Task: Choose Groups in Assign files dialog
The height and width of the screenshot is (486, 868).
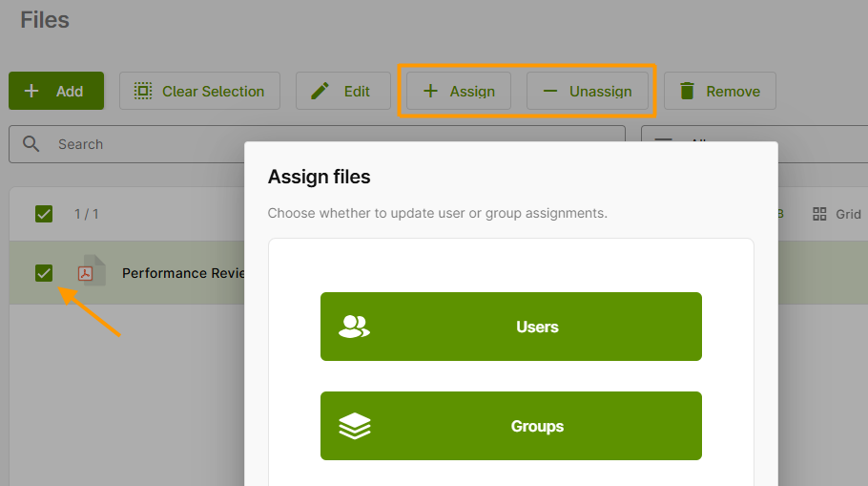Action: coord(511,426)
